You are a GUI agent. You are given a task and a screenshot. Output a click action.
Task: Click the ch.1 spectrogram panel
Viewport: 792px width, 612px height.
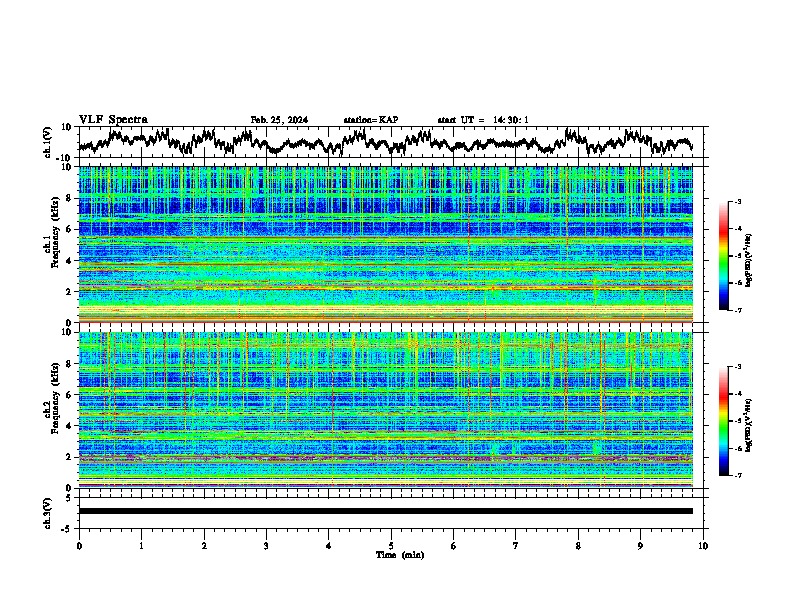(x=386, y=244)
